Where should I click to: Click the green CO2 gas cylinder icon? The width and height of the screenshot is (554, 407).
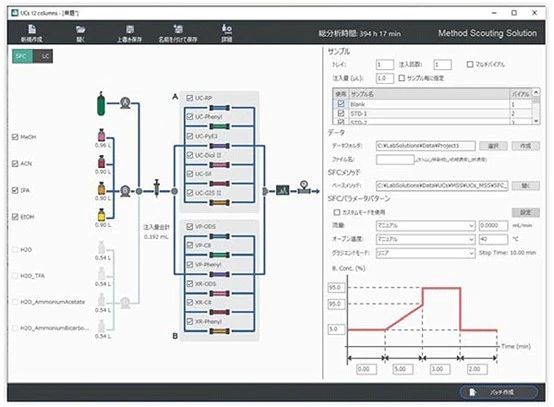(x=101, y=103)
